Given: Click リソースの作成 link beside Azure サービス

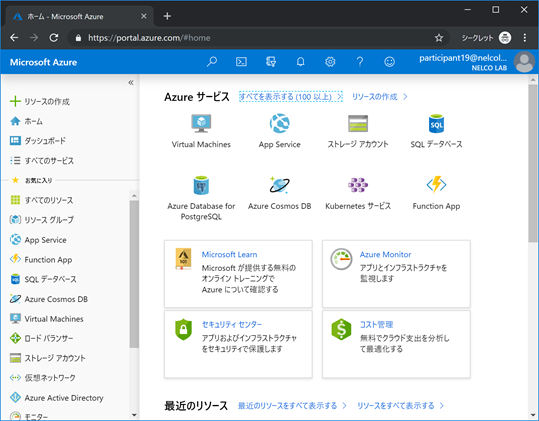Looking at the screenshot, I should 380,97.
